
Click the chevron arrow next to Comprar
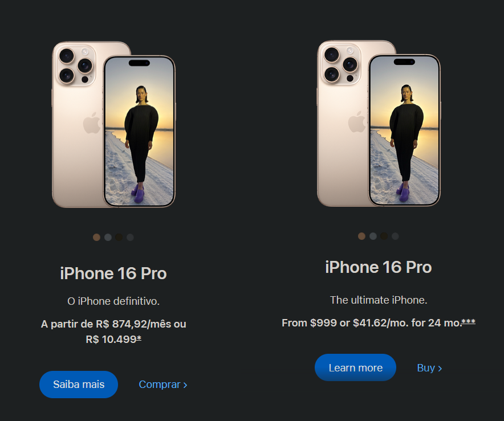tap(185, 385)
